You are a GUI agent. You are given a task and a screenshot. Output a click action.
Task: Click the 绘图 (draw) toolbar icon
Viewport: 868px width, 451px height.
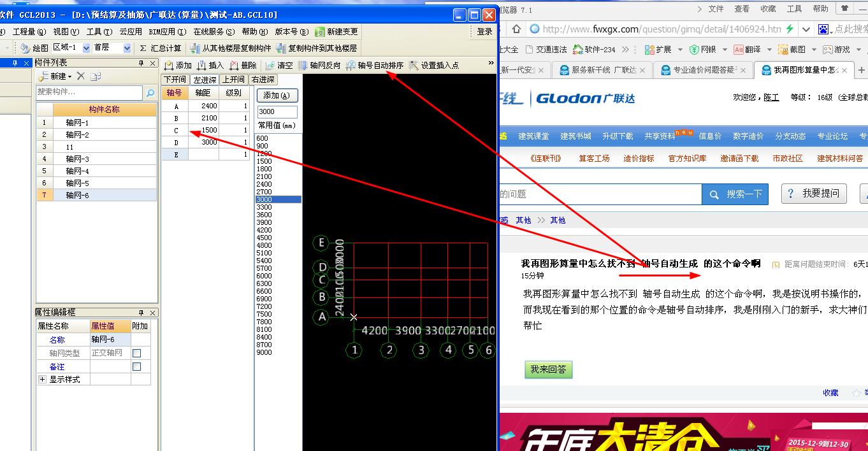[x=25, y=48]
